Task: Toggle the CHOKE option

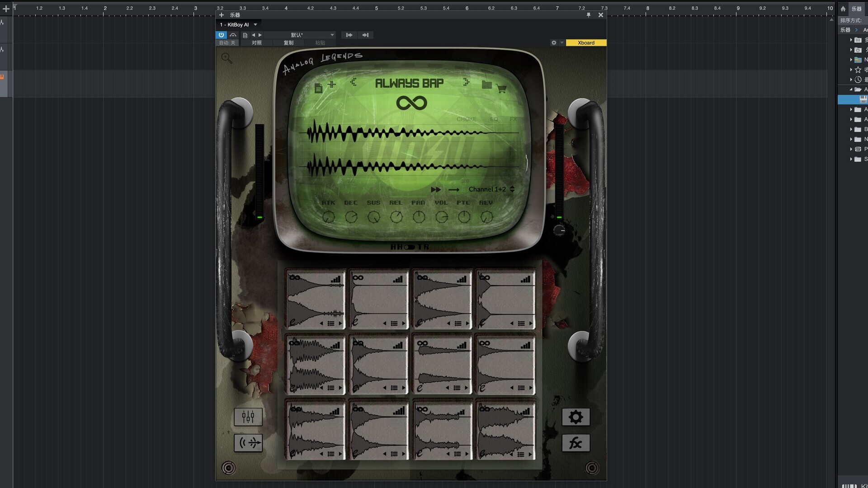Action: [467, 119]
